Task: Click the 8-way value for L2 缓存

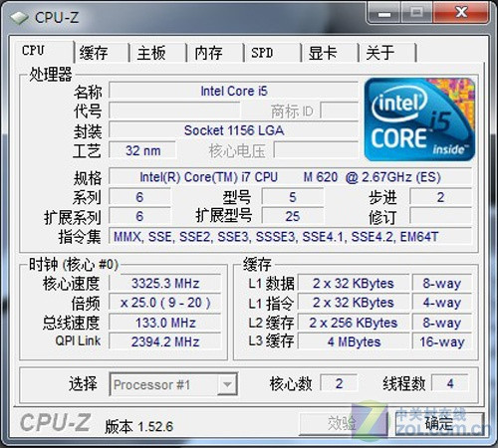Action: pyautogui.click(x=442, y=323)
